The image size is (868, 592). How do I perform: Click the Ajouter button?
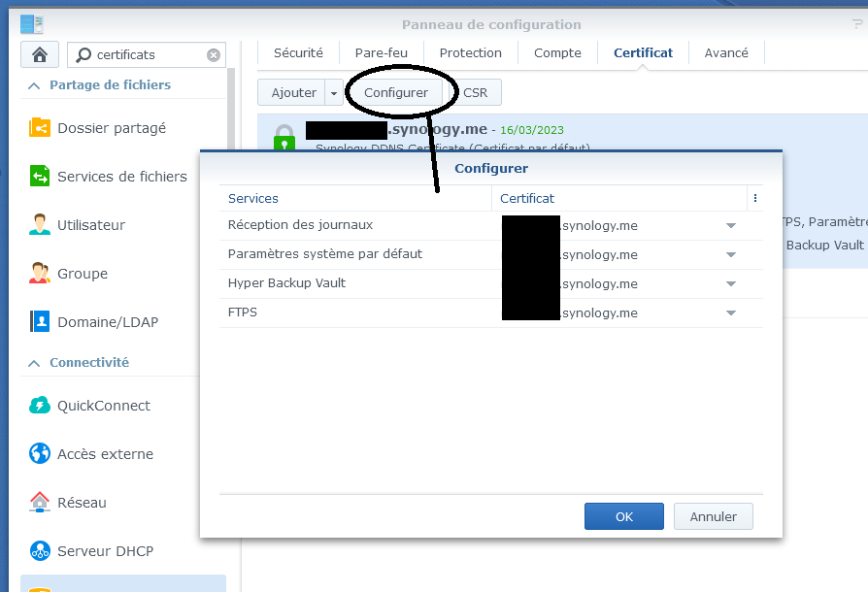[x=291, y=92]
